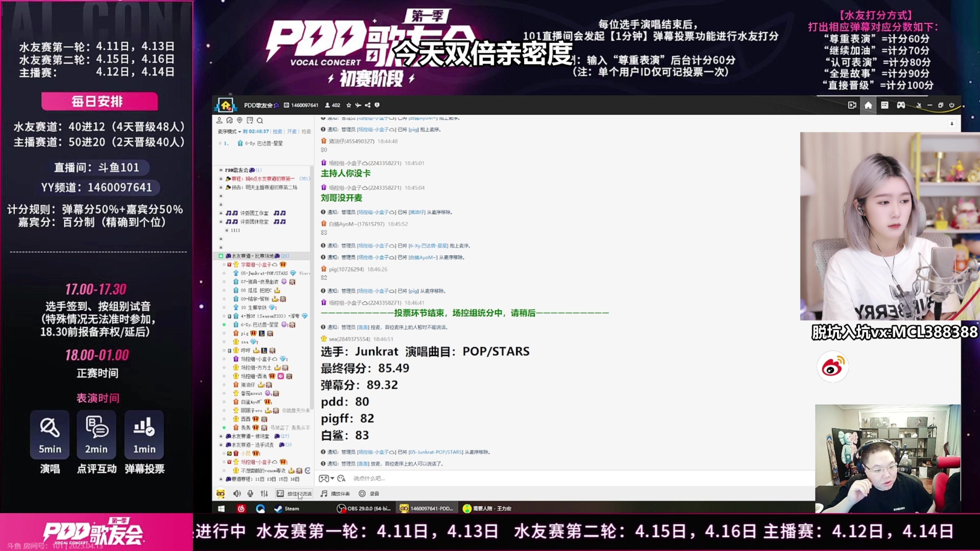The height and width of the screenshot is (551, 980).
Task: Click the 控麦 link
Action: pos(277,132)
